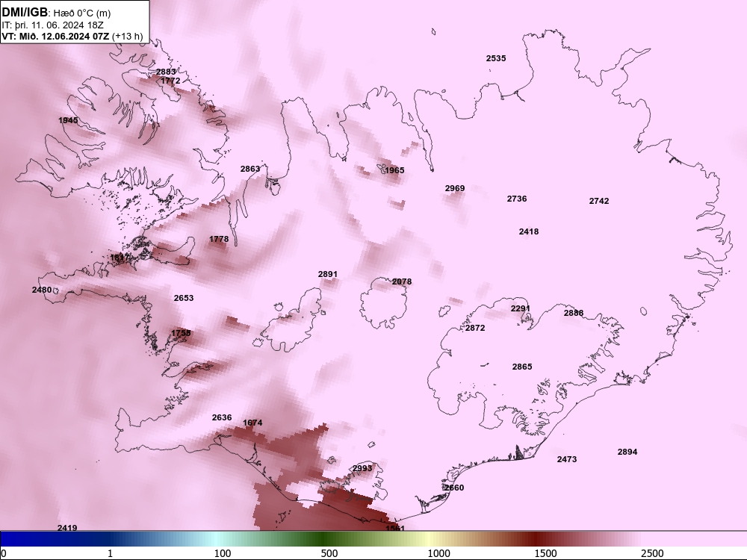Click the map value 2993

point(362,469)
